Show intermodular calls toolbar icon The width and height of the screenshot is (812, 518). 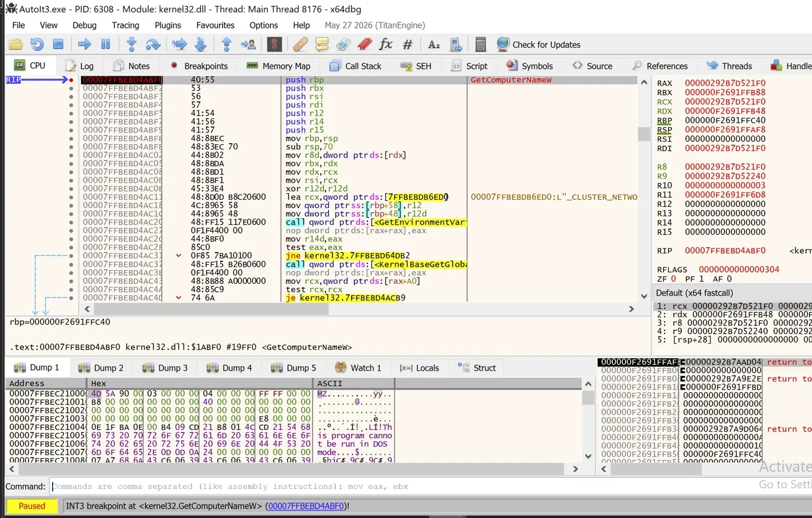[x=455, y=44]
